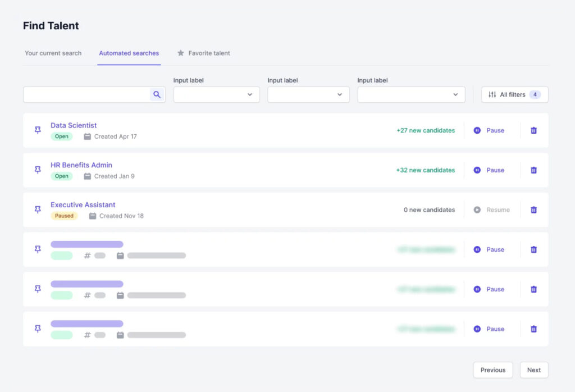Screen dimensions: 575x392
Task: Delete the HR Benefits Admin search
Action: click(x=533, y=170)
